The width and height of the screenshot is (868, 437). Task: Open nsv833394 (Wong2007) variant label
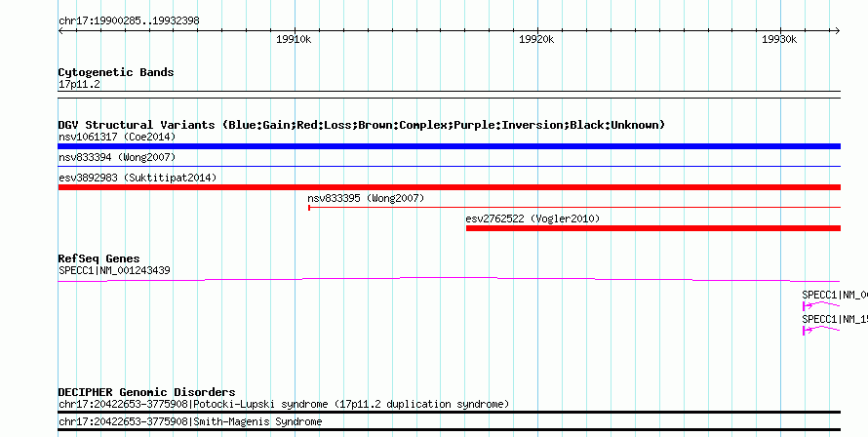pyautogui.click(x=117, y=157)
